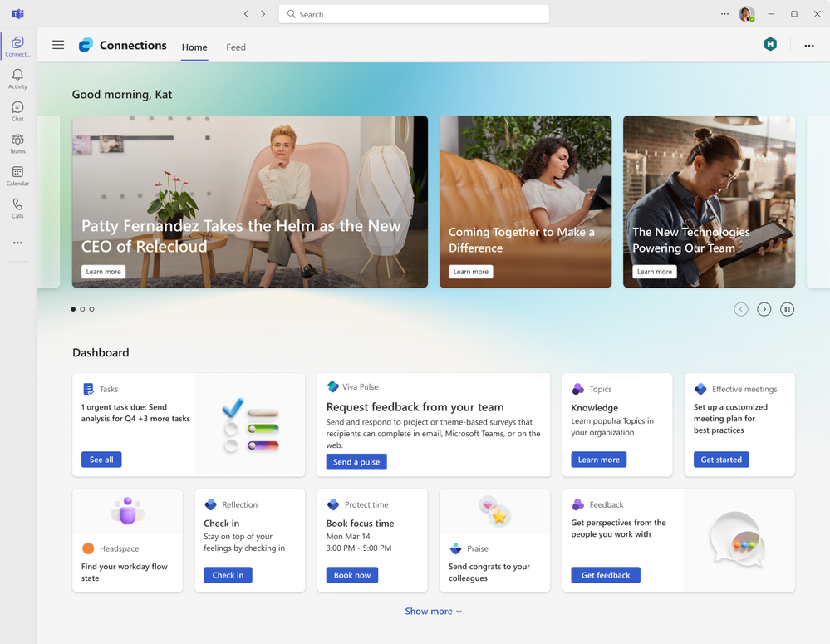Select the third carousel page dot

pyautogui.click(x=91, y=309)
